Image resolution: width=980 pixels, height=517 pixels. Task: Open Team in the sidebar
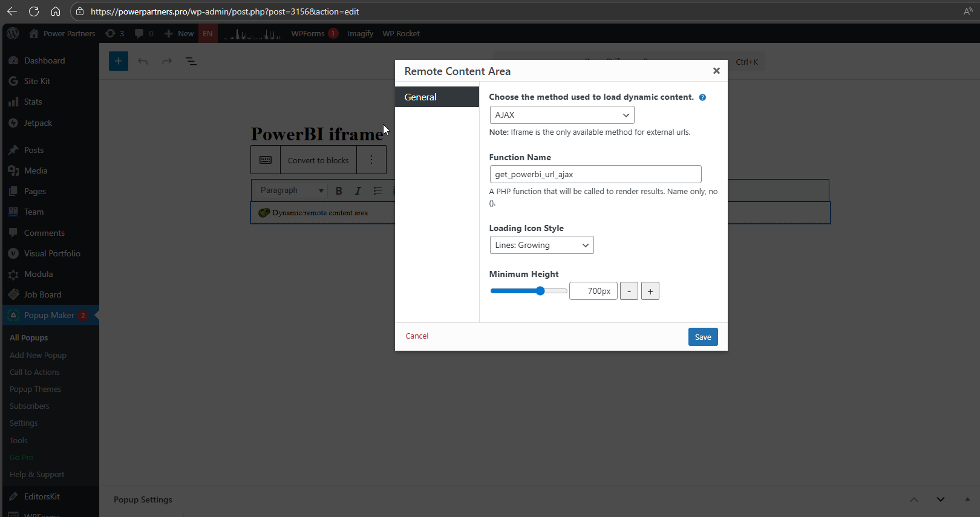[x=51, y=212]
